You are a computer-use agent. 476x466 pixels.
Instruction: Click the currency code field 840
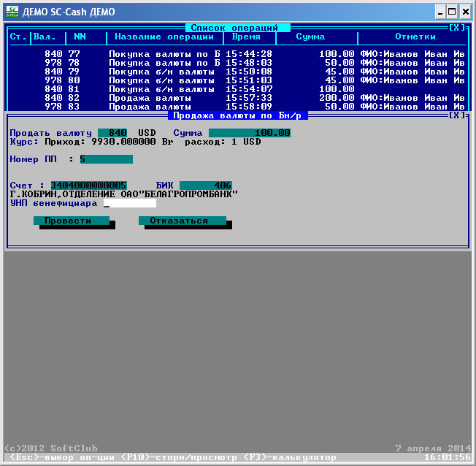pyautogui.click(x=112, y=133)
